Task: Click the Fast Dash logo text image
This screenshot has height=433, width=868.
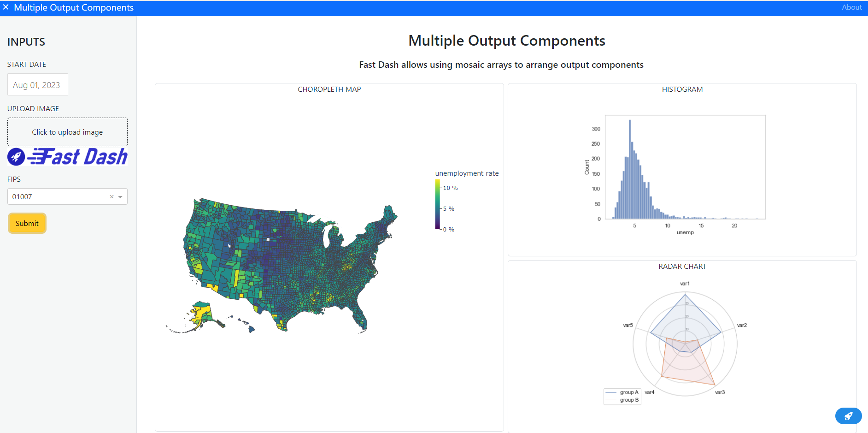Action: (67, 157)
